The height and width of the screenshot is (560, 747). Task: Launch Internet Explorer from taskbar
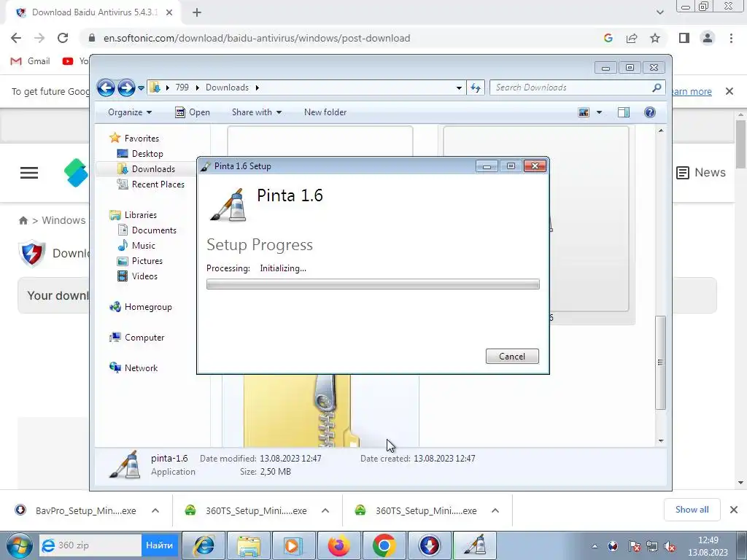coord(204,545)
